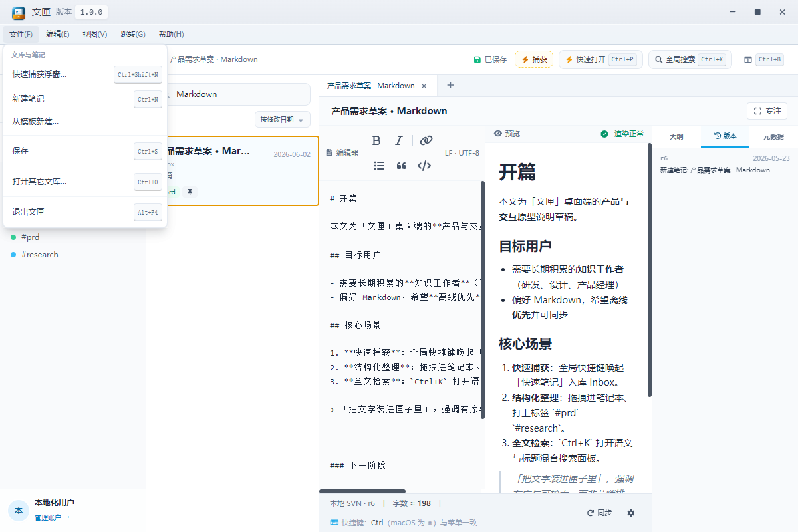This screenshot has width=798, height=532.
Task: Click the ## 目标用户 line in editor
Action: [356, 255]
